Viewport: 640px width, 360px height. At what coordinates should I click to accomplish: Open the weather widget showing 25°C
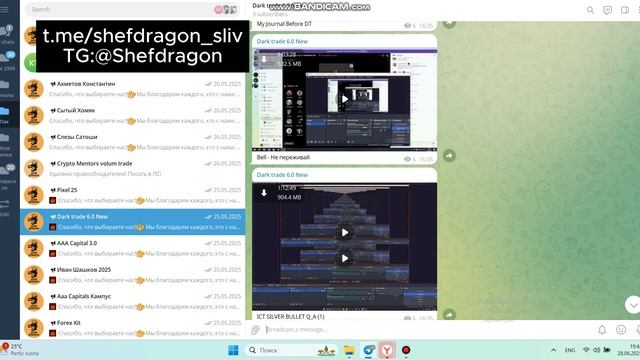(20, 350)
